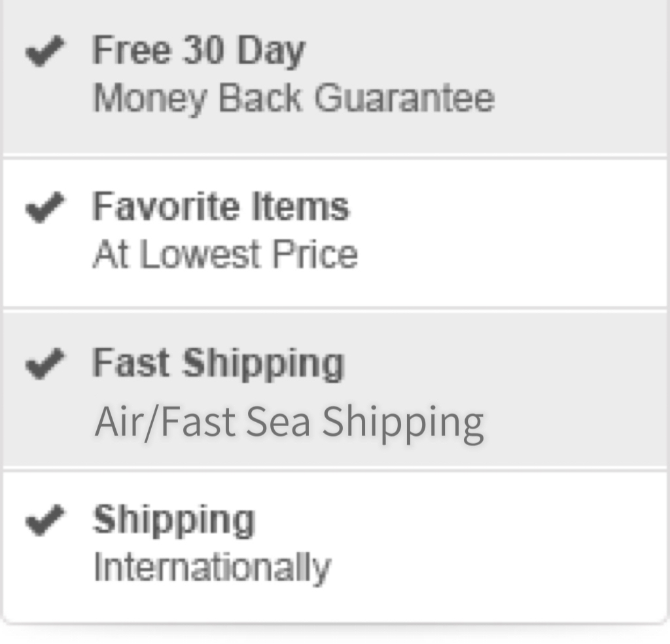Screen dimensions: 670x644
Task: Select the 'Favorite Items' heading
Action: pyautogui.click(x=220, y=207)
